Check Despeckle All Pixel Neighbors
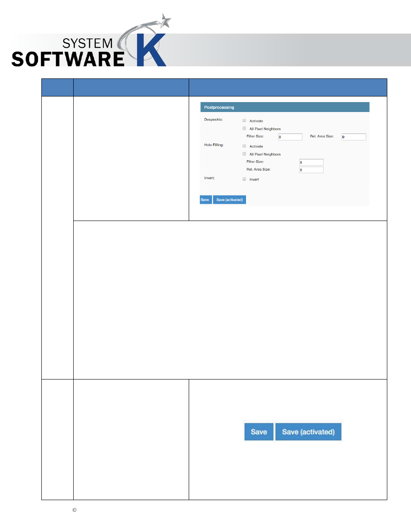 coord(244,128)
